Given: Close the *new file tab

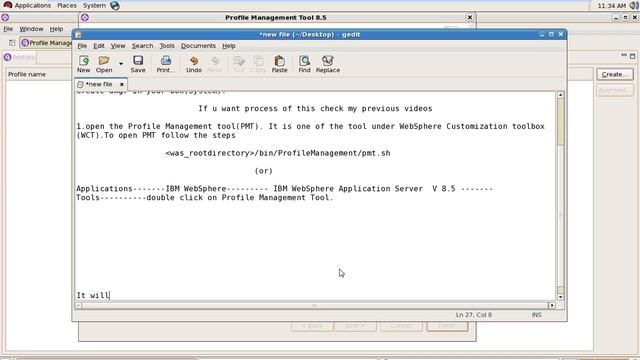Looking at the screenshot, I should click(122, 84).
